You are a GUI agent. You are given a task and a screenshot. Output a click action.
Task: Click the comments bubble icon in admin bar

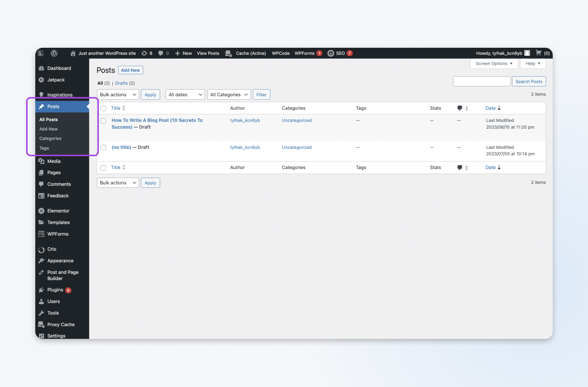[x=161, y=53]
